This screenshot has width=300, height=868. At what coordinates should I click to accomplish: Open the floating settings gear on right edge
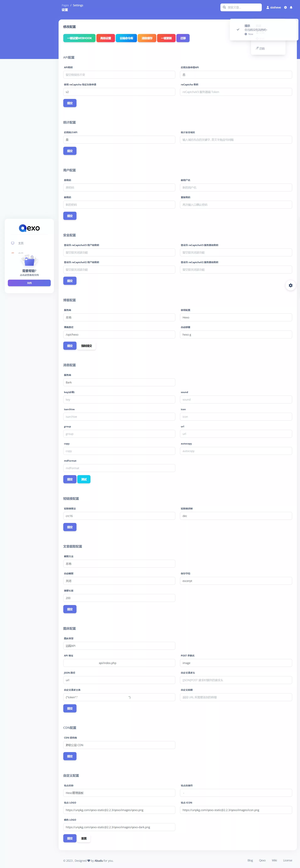tap(291, 285)
